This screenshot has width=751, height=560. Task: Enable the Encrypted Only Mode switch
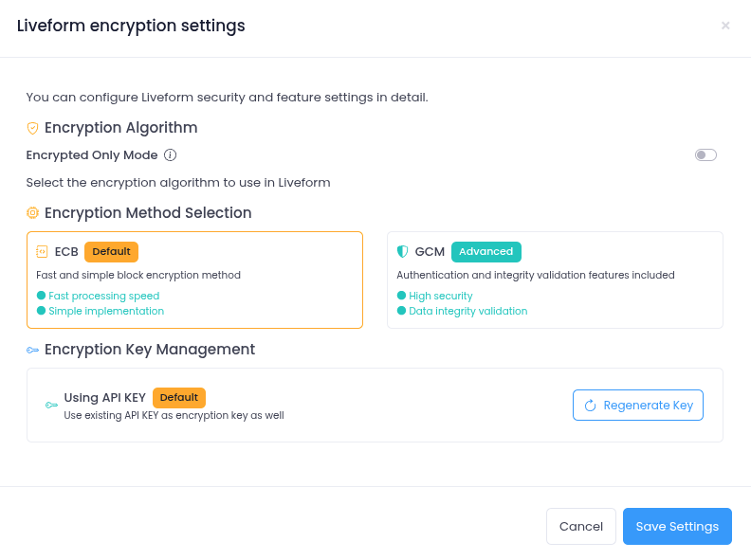coord(705,155)
